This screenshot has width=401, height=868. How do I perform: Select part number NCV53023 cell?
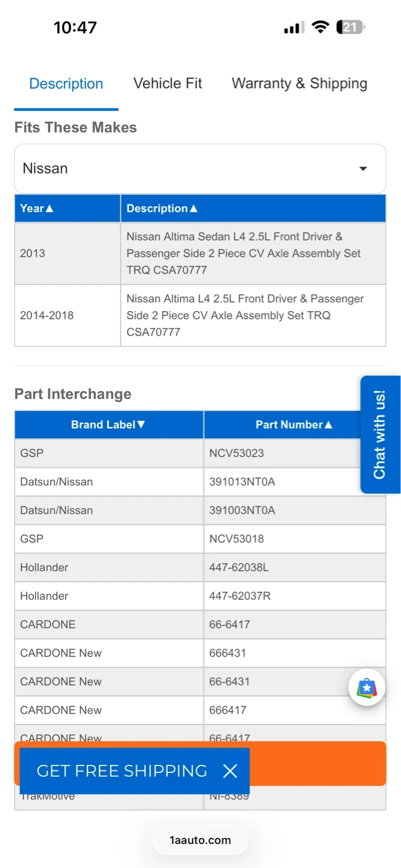[236, 453]
